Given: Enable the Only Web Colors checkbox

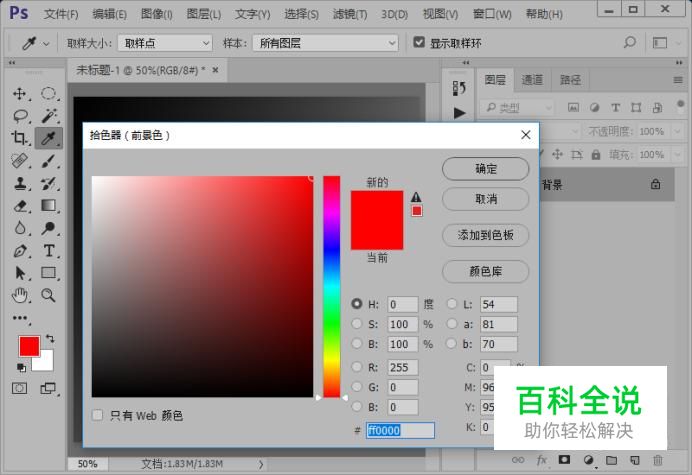Looking at the screenshot, I should click(97, 415).
